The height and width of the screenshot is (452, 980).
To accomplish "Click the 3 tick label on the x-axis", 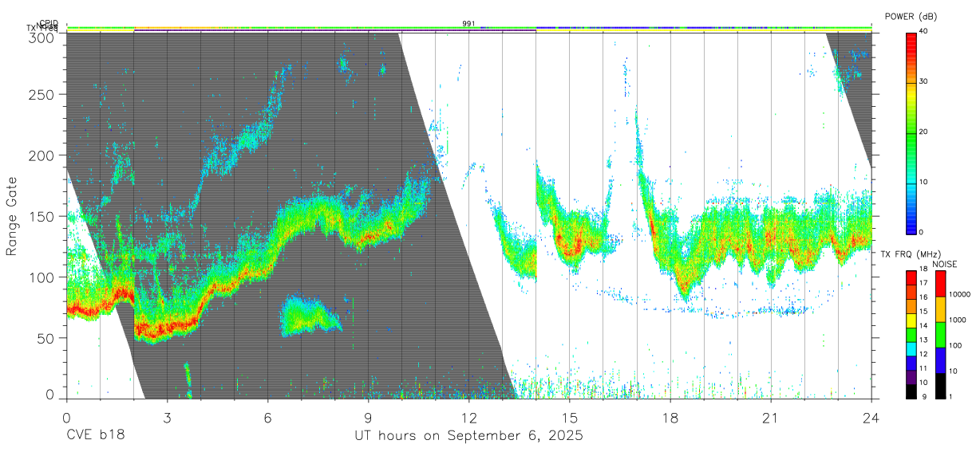I will 167,418.
